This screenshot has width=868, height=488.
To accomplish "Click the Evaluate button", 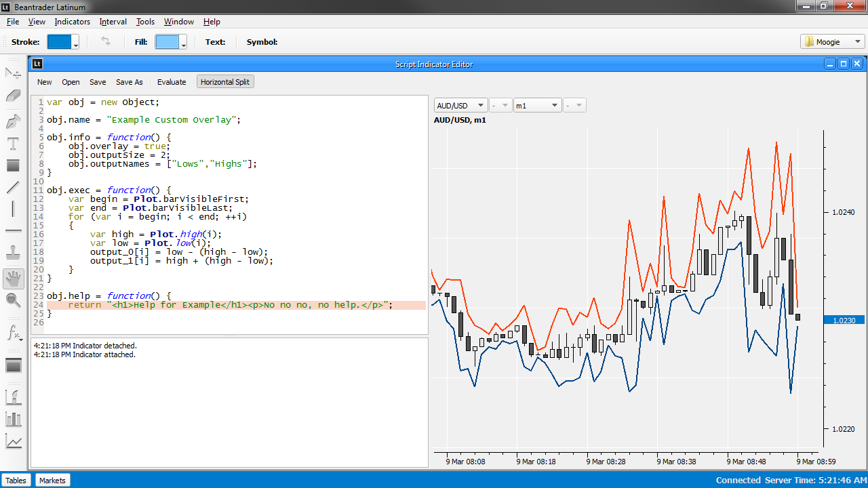I will (x=172, y=82).
